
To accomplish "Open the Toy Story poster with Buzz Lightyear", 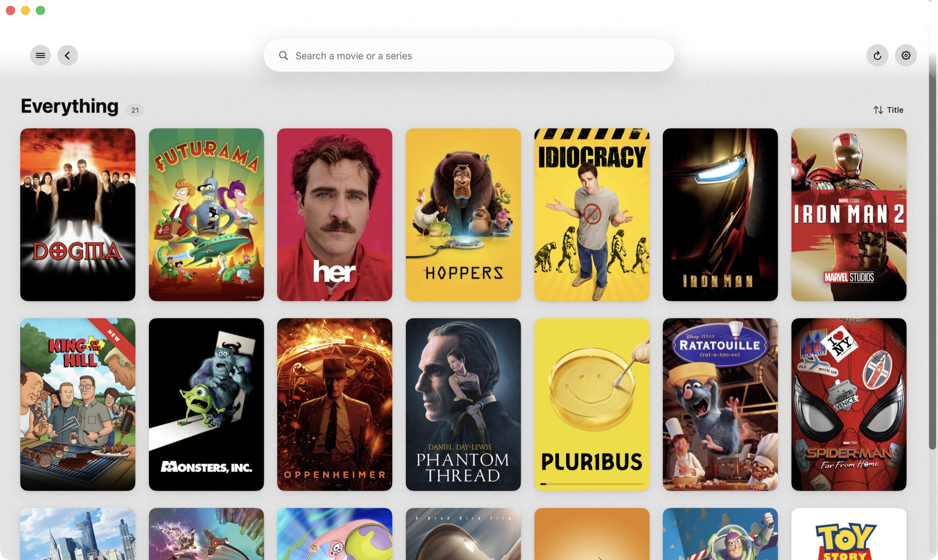I will coord(720,534).
